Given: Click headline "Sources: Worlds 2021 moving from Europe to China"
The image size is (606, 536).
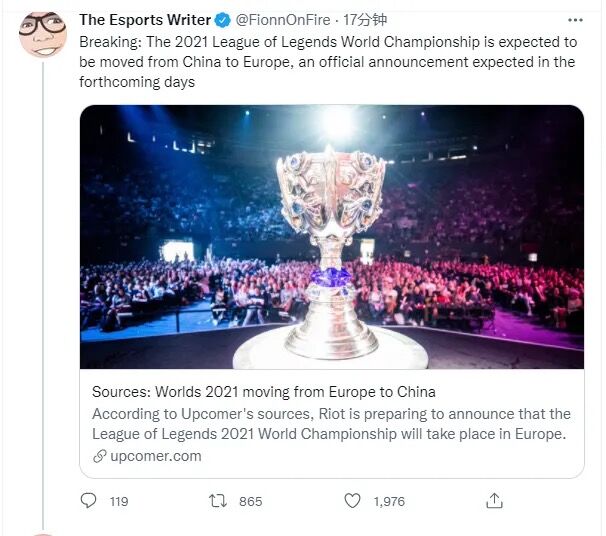Looking at the screenshot, I should coord(264,392).
